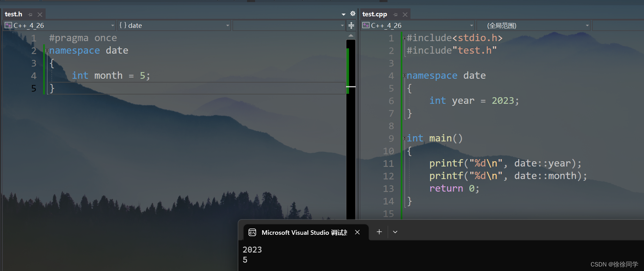
Task: Open the active files dropdown arrow in test.h pane
Action: (344, 14)
